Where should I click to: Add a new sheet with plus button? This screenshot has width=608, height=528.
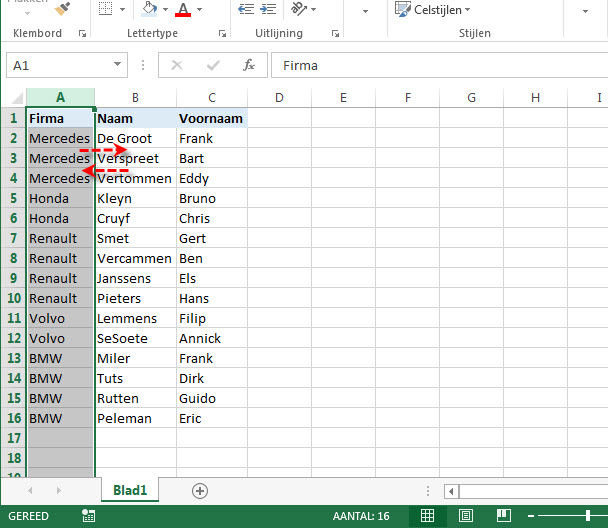point(200,491)
